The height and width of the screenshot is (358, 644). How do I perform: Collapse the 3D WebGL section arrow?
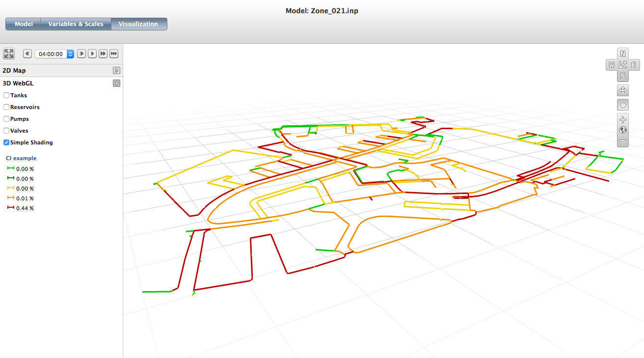(116, 83)
